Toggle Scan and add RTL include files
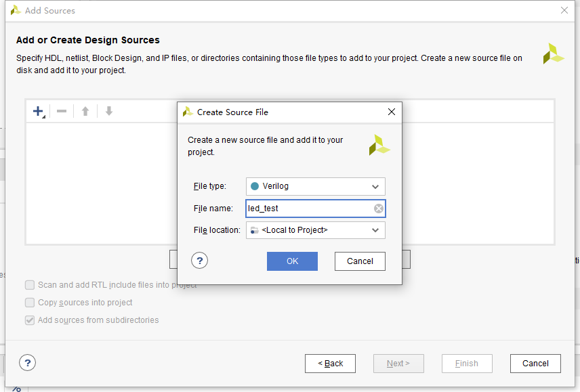Viewport: 580px width, 392px height. (x=30, y=285)
